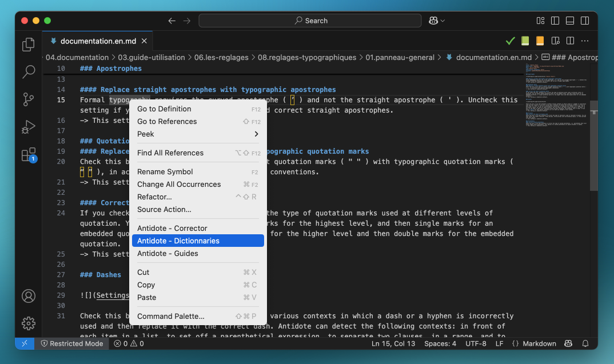
Task: Open Run and Debug view
Action: (x=29, y=126)
